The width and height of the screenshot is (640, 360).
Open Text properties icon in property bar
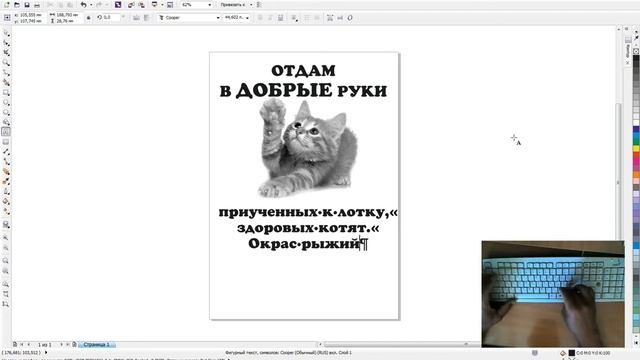click(330, 18)
